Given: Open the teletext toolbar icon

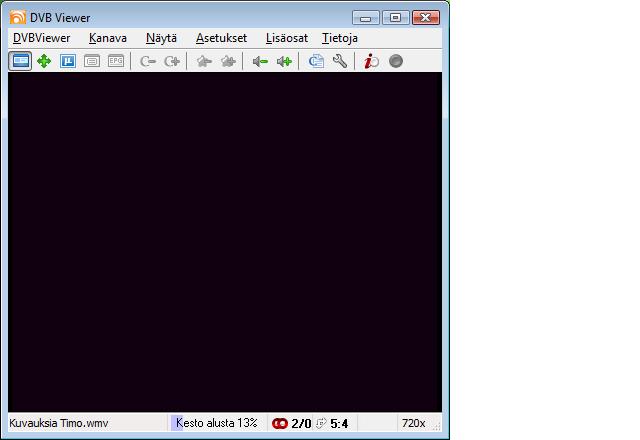Looking at the screenshot, I should [92, 61].
